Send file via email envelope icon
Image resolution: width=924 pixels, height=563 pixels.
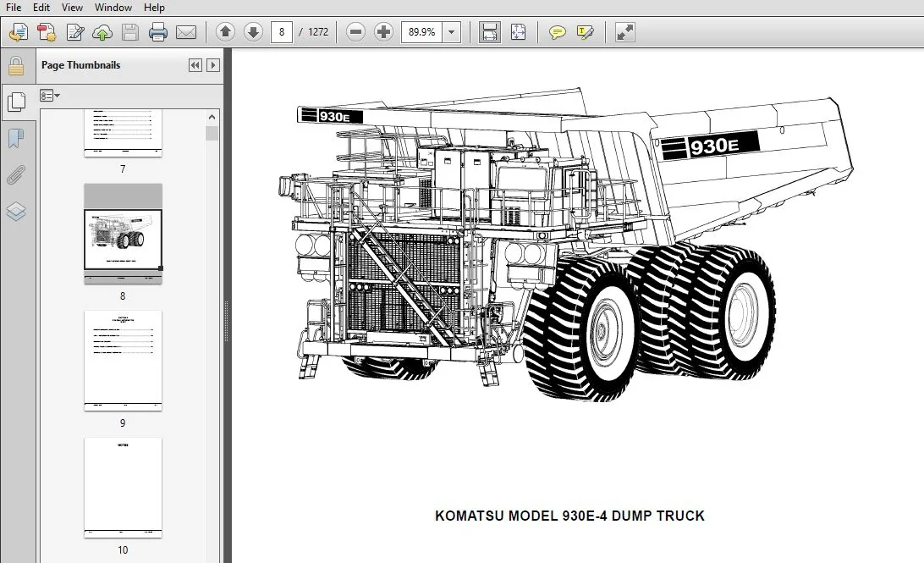186,32
